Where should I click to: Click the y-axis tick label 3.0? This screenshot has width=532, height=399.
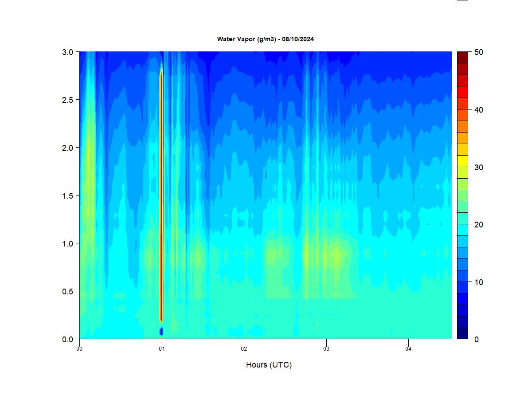click(x=67, y=52)
